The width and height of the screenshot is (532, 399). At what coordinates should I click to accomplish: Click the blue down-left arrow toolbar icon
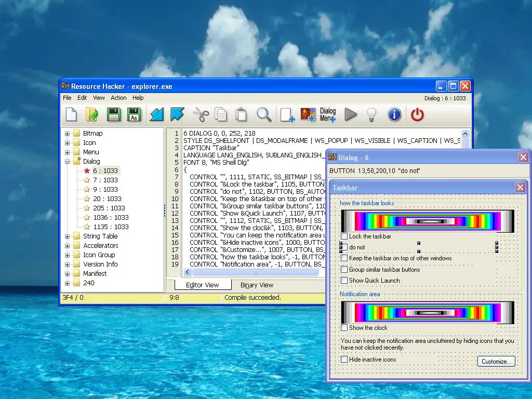pyautogui.click(x=157, y=114)
